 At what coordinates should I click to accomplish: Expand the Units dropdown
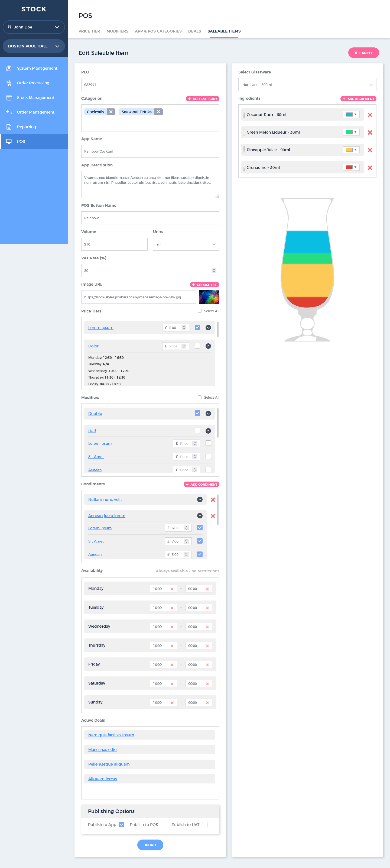point(186,244)
